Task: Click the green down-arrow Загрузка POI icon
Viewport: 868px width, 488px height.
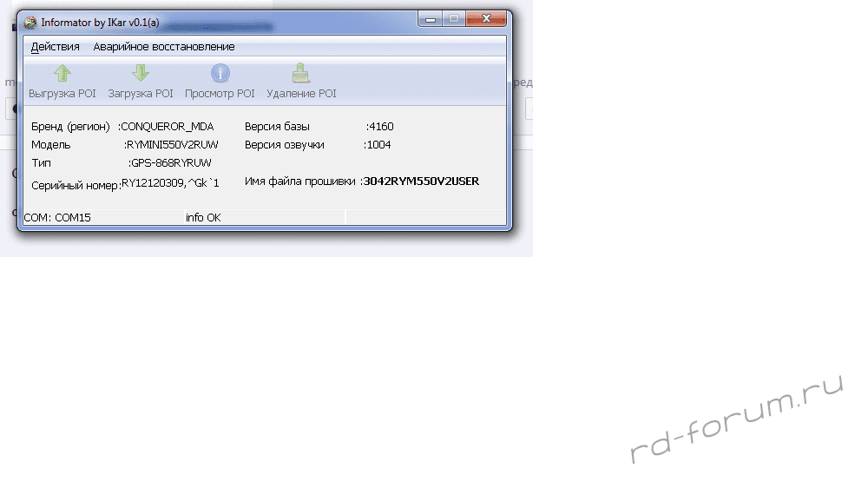Action: click(141, 74)
